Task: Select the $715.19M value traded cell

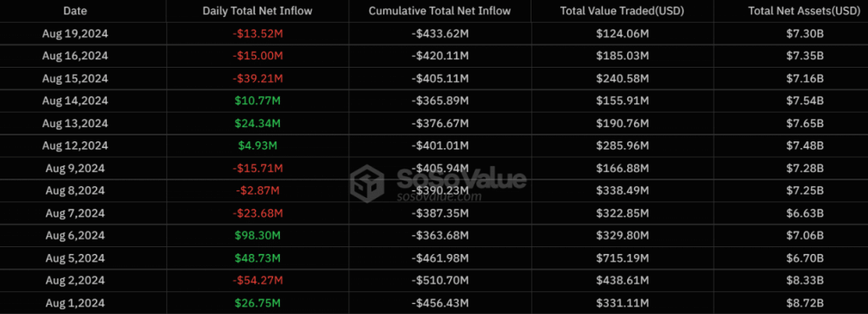Action: click(x=622, y=258)
